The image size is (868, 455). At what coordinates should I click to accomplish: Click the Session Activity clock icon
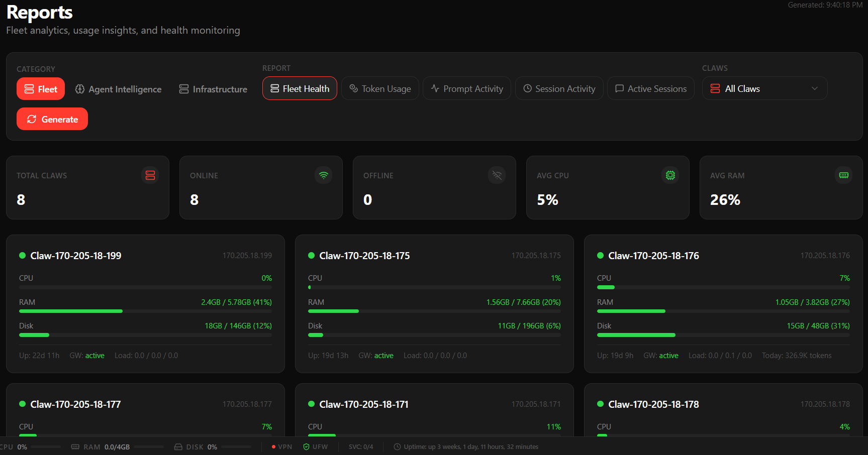click(x=527, y=88)
